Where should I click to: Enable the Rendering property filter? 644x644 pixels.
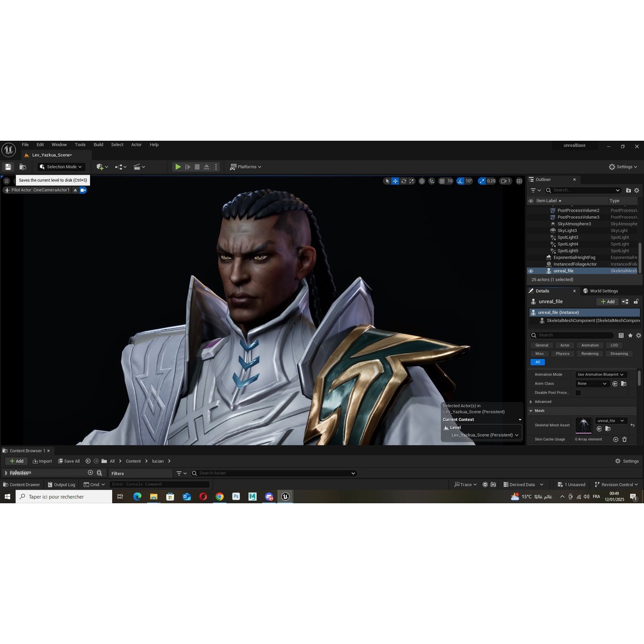click(x=590, y=354)
